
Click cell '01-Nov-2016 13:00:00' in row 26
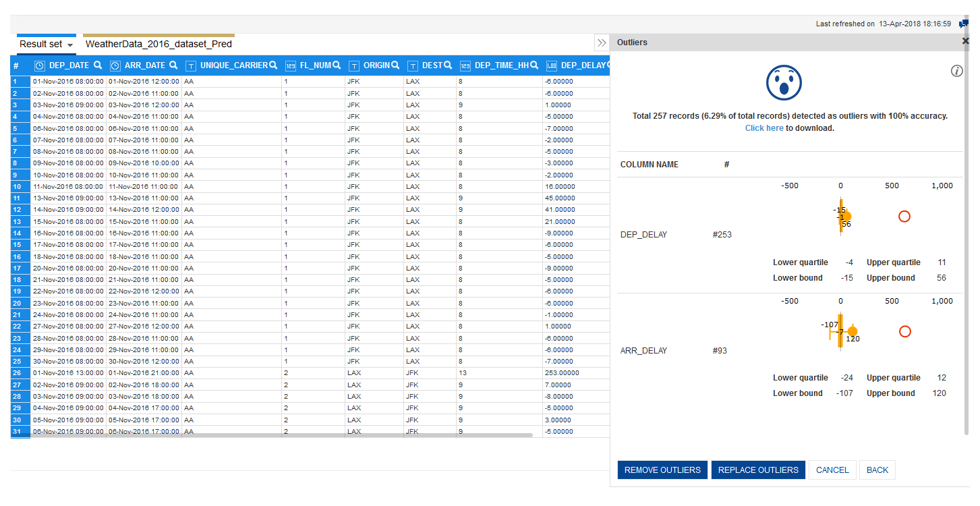click(68, 373)
